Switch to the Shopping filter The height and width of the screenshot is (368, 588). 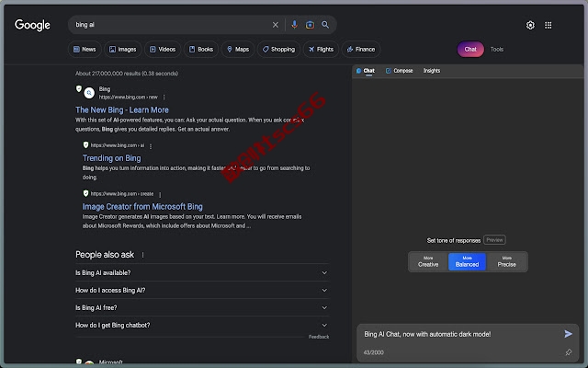tap(278, 49)
